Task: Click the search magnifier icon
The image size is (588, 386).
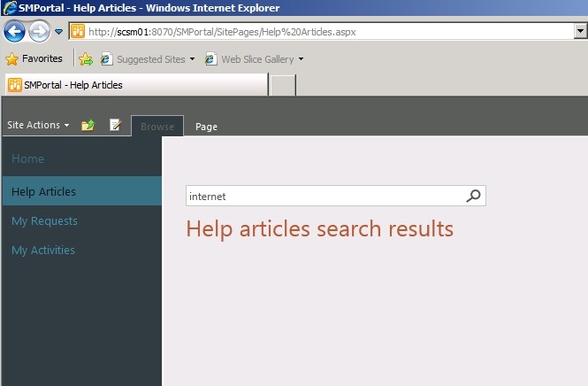Action: 474,197
